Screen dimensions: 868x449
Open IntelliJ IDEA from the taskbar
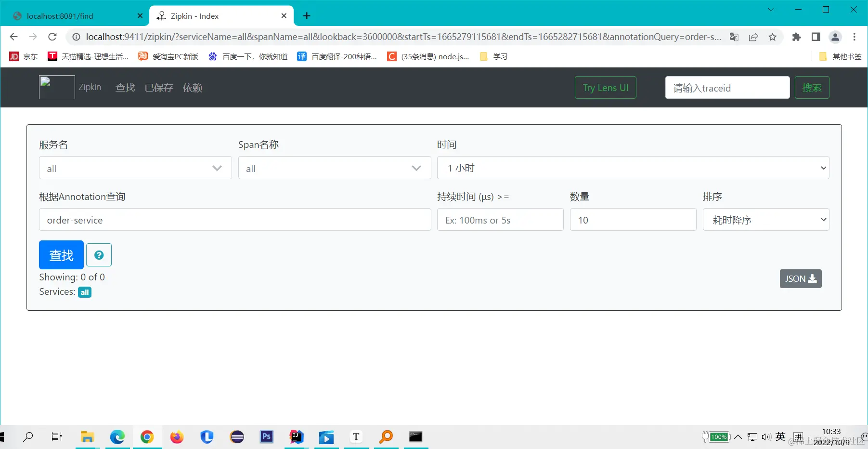297,437
